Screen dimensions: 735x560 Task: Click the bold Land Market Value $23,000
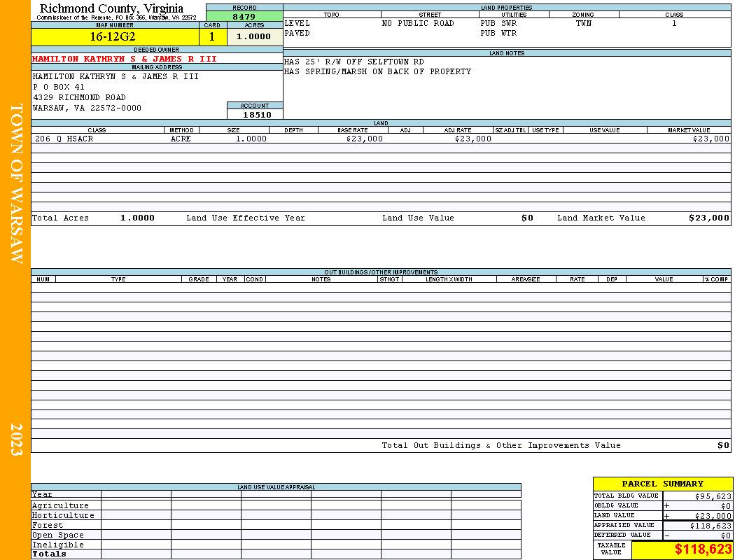pyautogui.click(x=709, y=218)
